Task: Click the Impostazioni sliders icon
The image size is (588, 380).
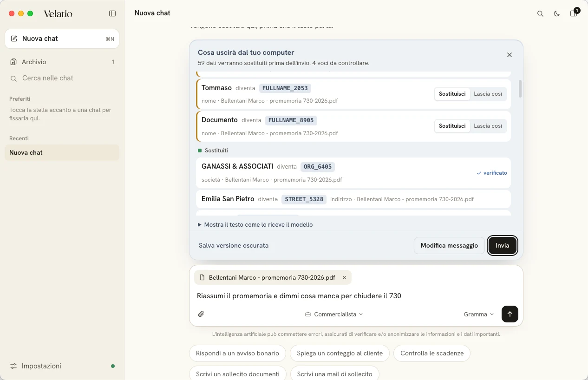Action: coord(13,366)
